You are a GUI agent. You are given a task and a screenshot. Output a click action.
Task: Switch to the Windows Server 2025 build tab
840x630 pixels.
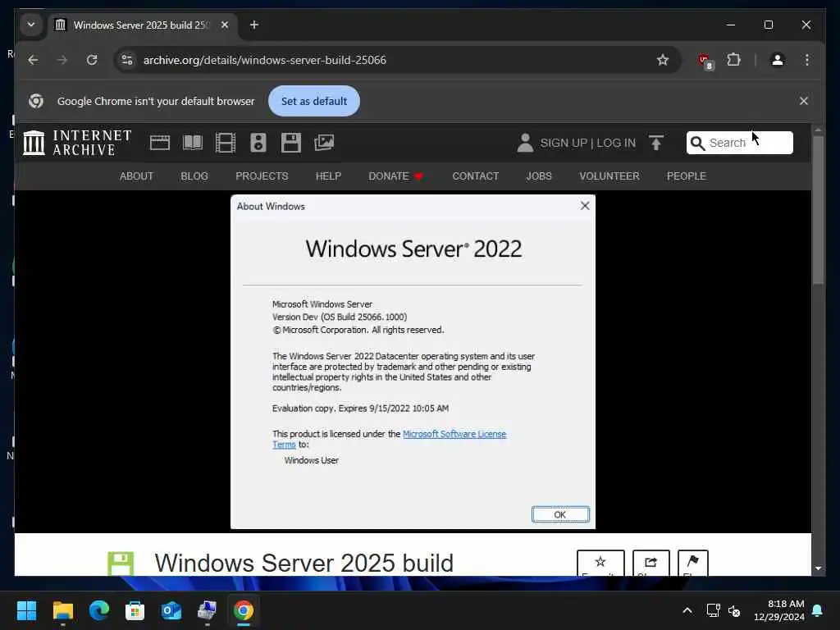coord(141,25)
